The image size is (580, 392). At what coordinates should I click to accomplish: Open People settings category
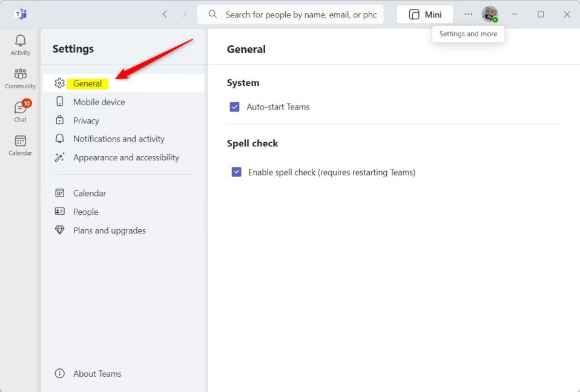click(x=124, y=212)
